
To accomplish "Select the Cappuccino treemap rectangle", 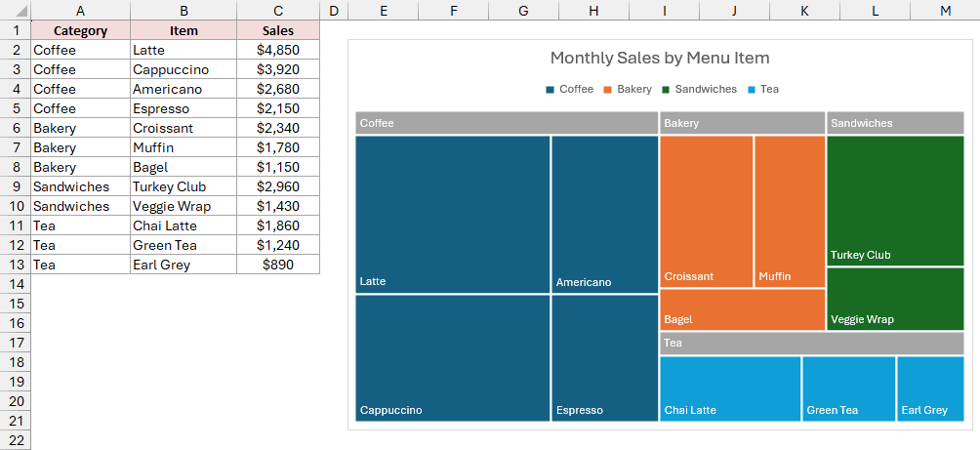I will pyautogui.click(x=453, y=358).
